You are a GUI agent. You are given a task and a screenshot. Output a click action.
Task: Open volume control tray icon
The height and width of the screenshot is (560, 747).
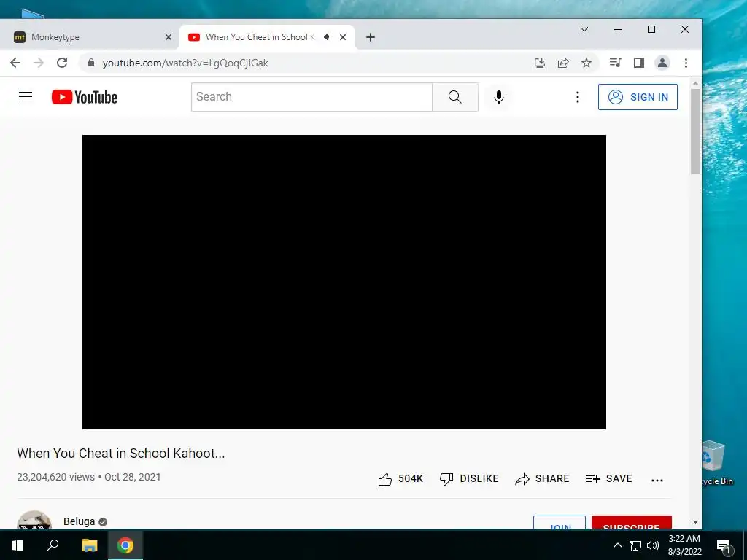point(653,545)
